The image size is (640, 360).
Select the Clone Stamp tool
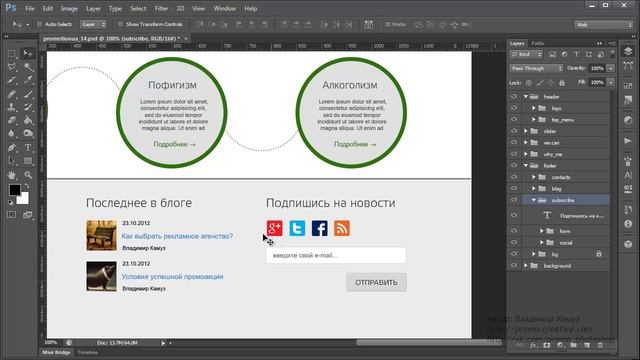click(x=12, y=107)
